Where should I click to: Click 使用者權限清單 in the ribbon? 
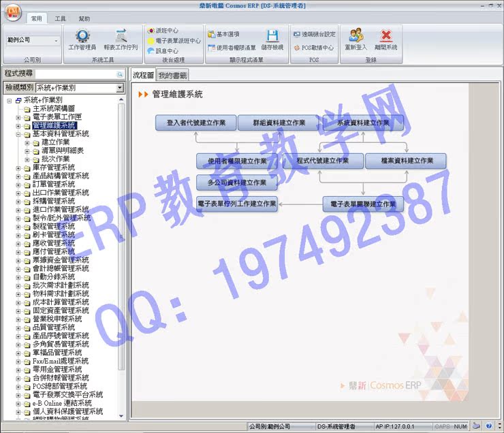coord(232,48)
